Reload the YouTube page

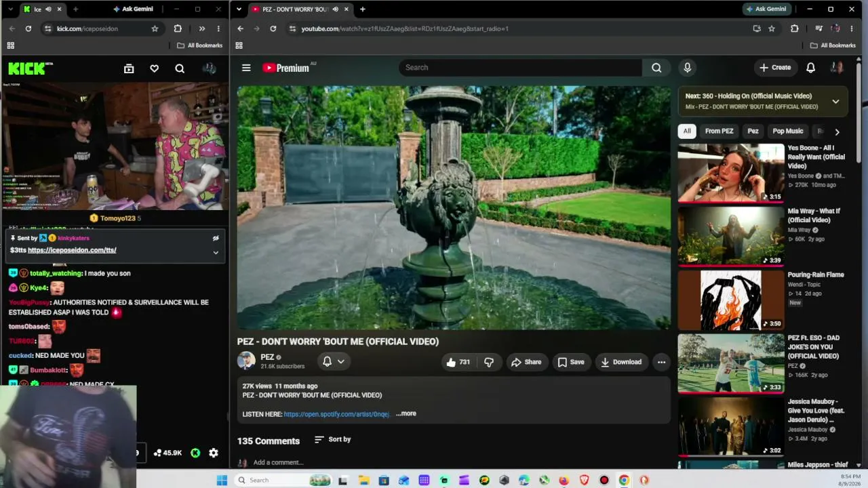(273, 28)
